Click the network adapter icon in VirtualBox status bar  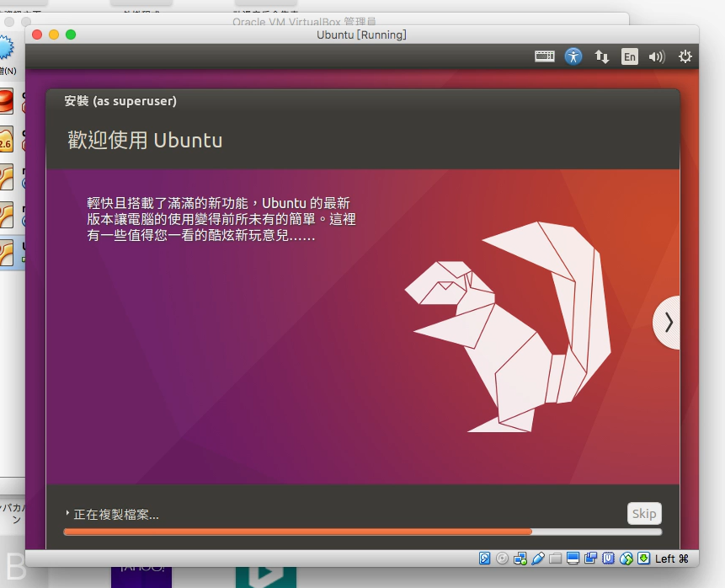(520, 559)
